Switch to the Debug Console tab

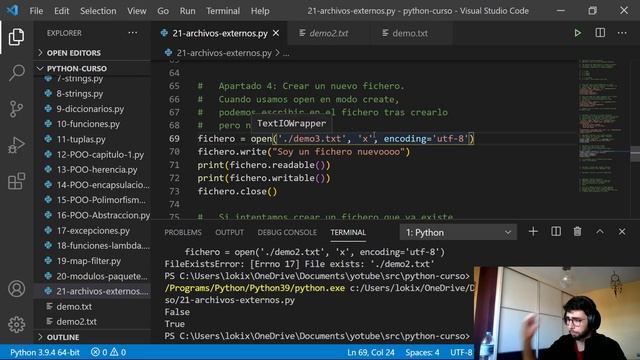287,232
